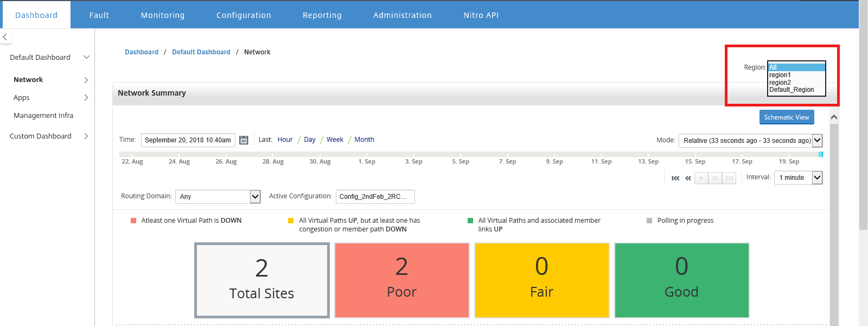This screenshot has width=868, height=326.
Task: Jump to first timeline position
Action: [x=675, y=178]
